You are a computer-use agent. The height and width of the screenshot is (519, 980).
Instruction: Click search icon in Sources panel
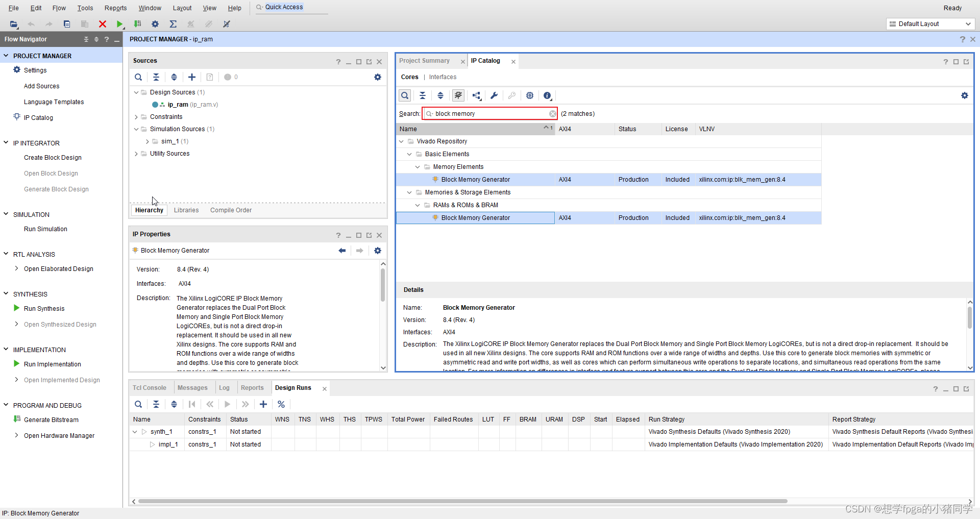[138, 77]
